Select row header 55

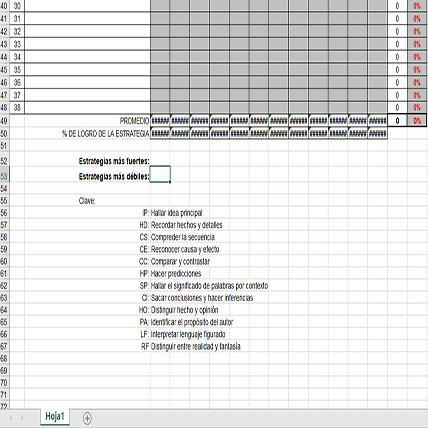[4, 201]
